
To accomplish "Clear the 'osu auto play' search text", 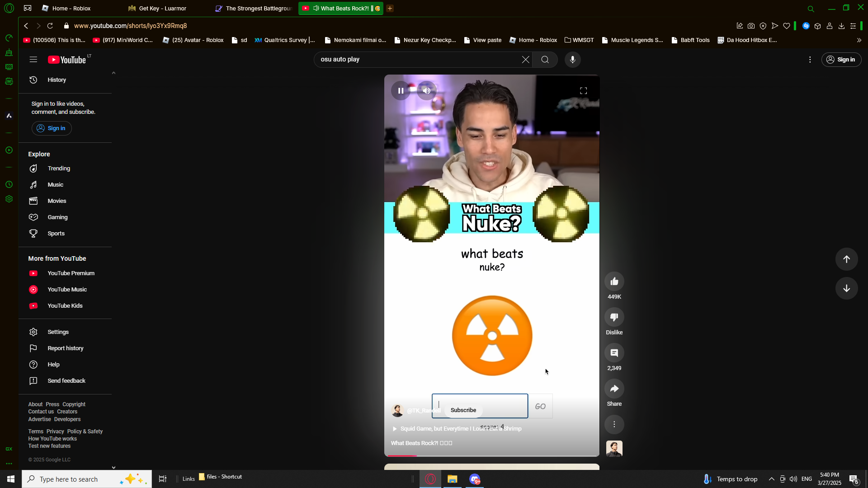I will pyautogui.click(x=525, y=60).
